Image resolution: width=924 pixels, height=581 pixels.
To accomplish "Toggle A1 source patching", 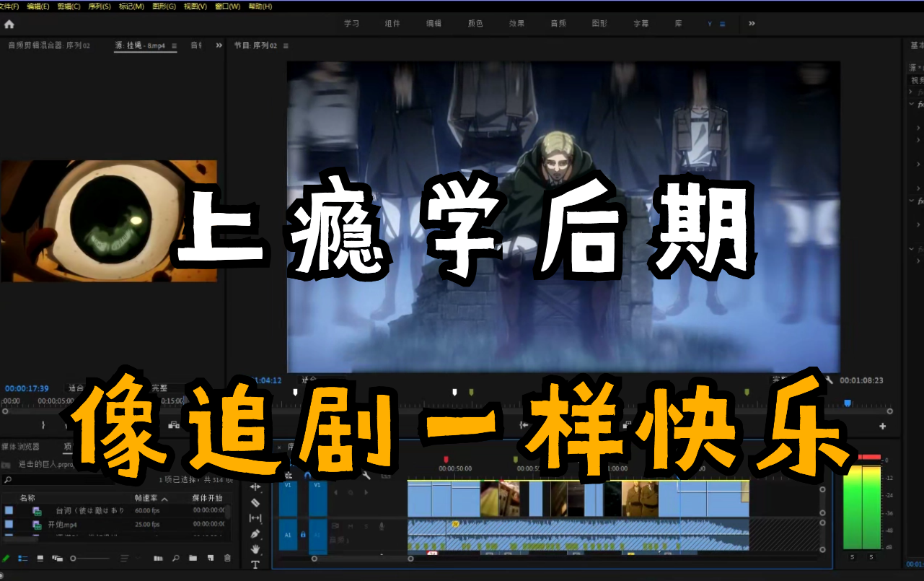I will tap(287, 535).
